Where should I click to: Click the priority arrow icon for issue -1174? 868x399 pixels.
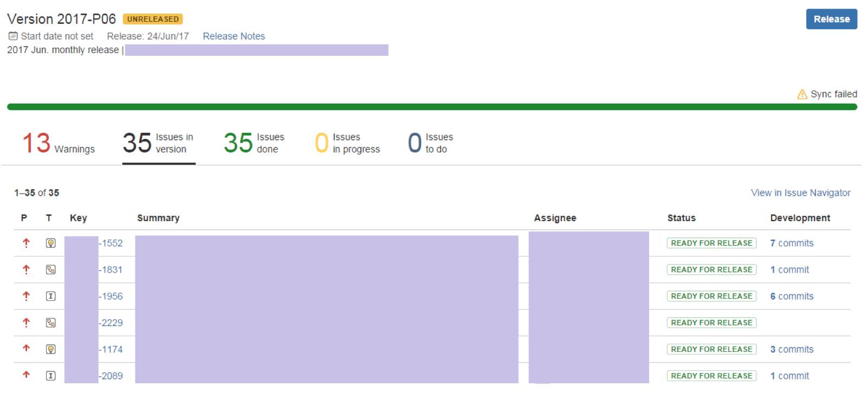pos(26,349)
